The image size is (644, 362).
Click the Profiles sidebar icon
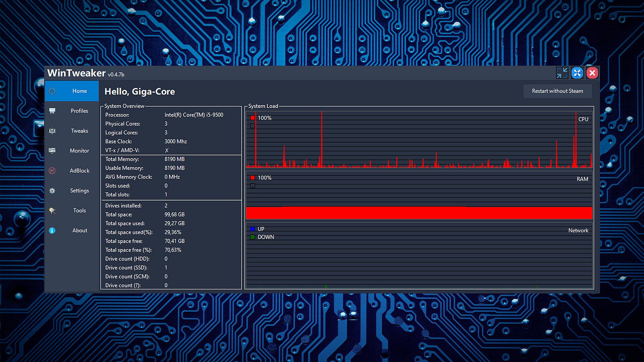point(52,111)
